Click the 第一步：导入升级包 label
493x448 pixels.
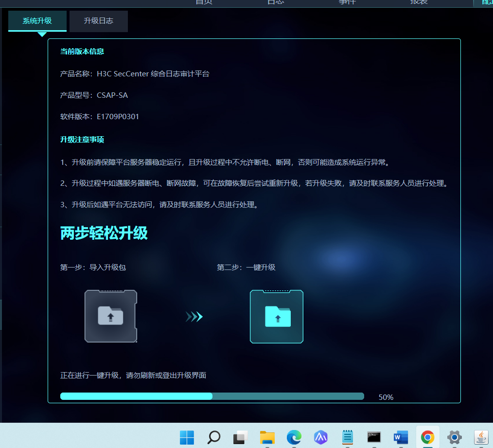coord(93,268)
